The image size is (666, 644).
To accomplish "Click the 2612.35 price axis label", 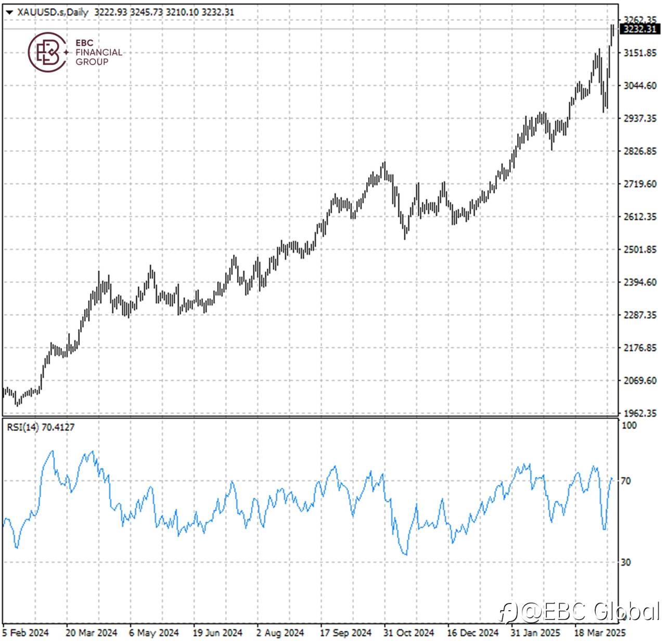I will [640, 216].
